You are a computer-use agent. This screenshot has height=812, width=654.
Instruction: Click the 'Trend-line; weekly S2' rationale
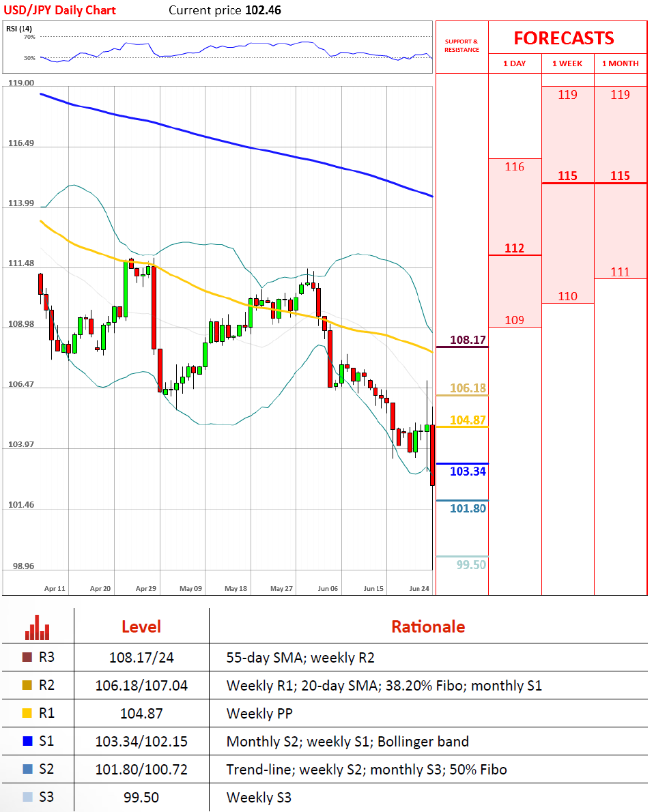point(367,770)
